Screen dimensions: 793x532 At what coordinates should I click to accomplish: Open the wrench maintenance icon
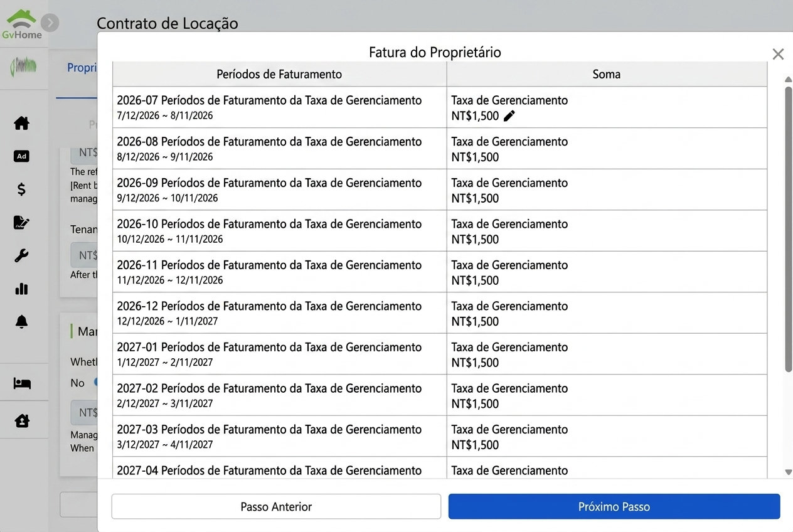coord(22,255)
